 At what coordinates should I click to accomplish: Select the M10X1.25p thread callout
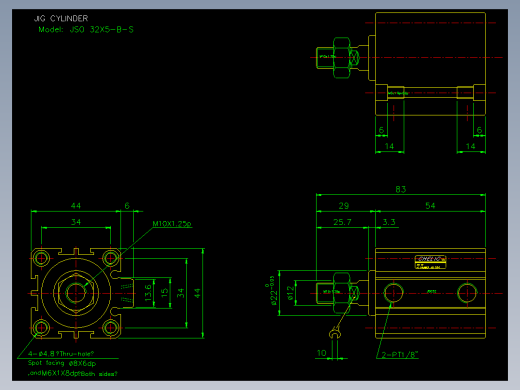click(x=172, y=224)
